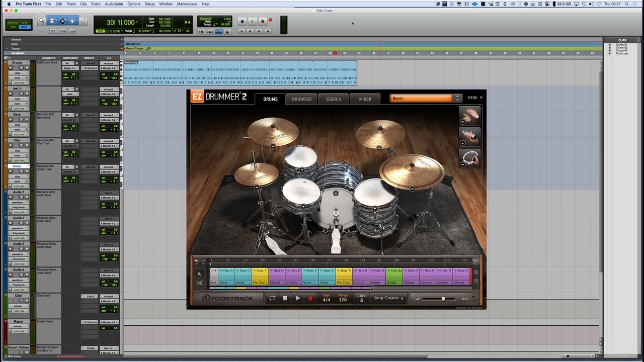Open the tambourine instrument in EZdrummer
This screenshot has width=644, height=362.
tap(470, 158)
